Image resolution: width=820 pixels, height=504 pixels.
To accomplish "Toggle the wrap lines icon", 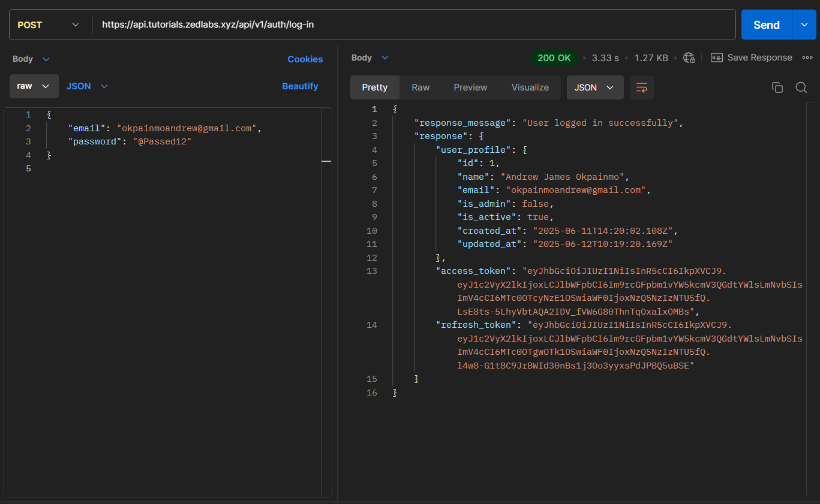I will 641,87.
